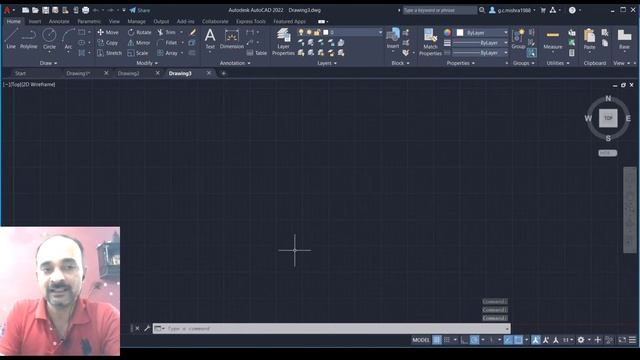Click the command line input field
640x360 pixels.
click(x=331, y=329)
